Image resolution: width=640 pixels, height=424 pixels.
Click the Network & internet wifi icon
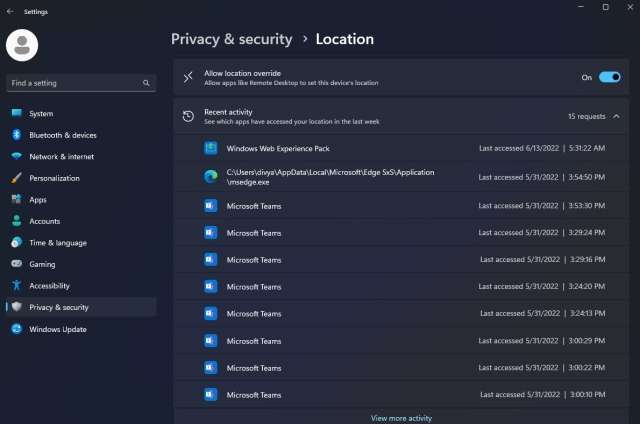tap(16, 157)
